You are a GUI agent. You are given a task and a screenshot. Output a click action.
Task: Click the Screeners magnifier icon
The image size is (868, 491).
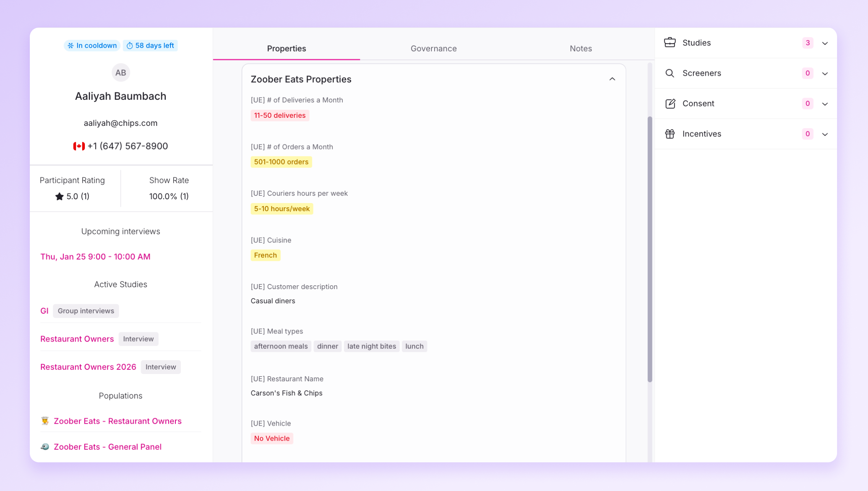point(670,73)
